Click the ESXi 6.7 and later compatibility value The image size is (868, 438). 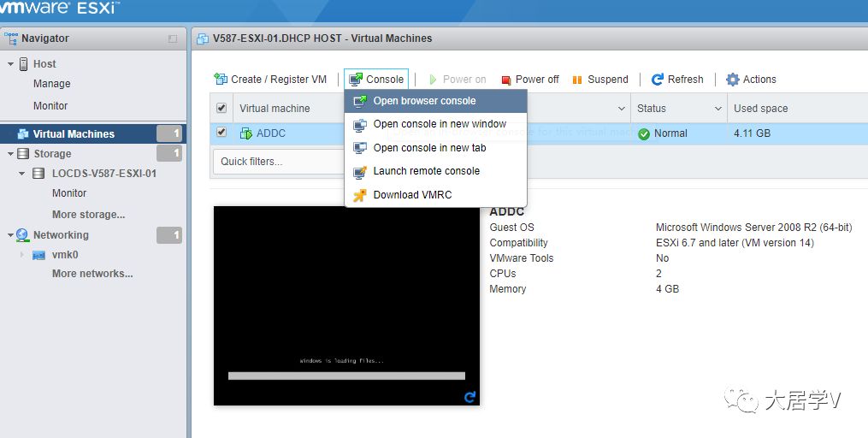coord(735,243)
